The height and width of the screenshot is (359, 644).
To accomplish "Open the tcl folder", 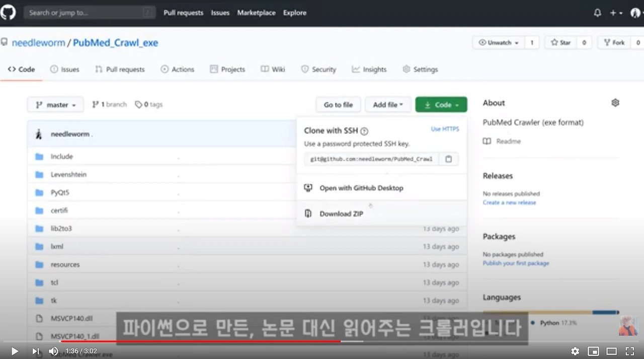I will pos(54,282).
